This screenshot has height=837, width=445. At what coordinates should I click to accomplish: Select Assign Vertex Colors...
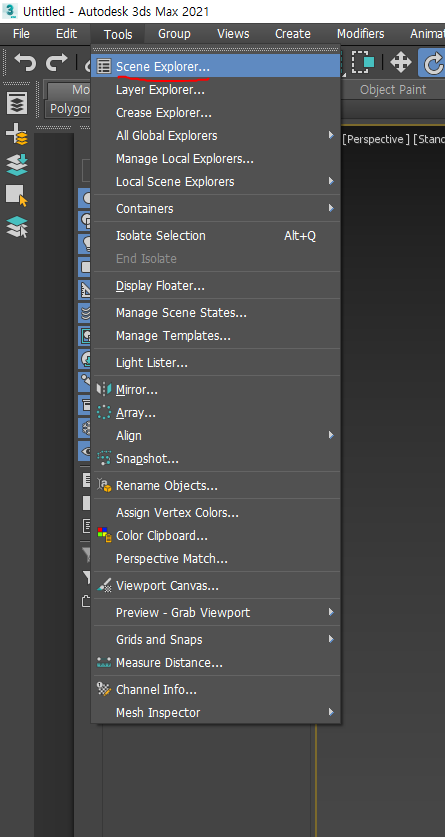coord(216,512)
